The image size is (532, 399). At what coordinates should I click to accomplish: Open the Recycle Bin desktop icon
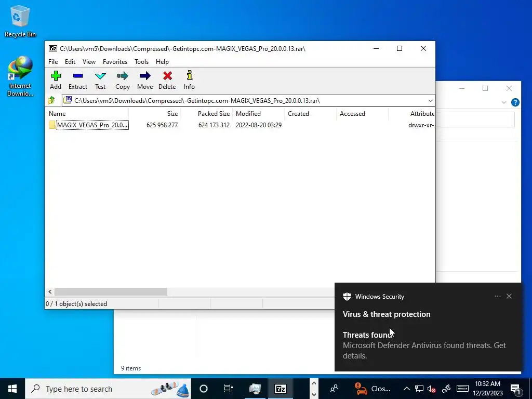tap(20, 21)
